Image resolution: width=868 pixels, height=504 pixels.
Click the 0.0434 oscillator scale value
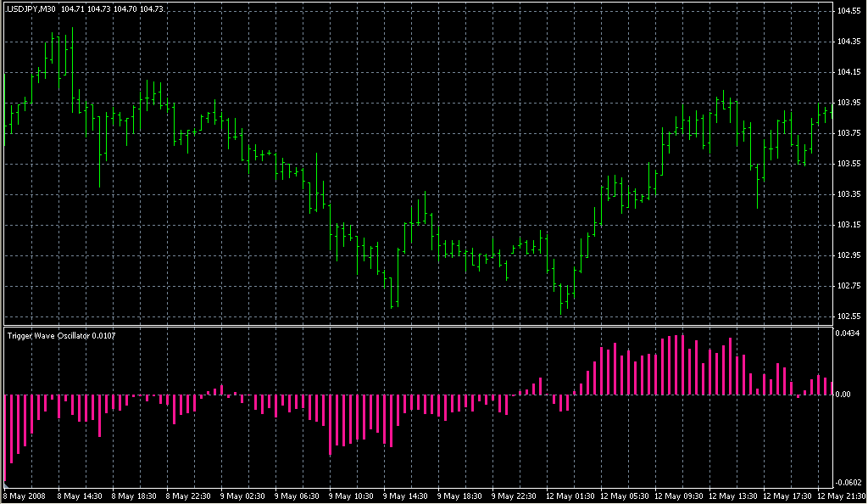pos(848,333)
